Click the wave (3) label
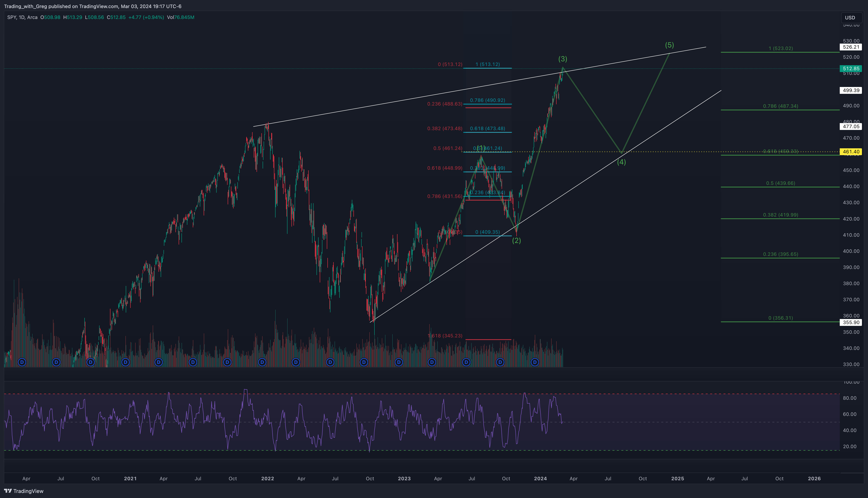Viewport: 868px width, 498px height. pyautogui.click(x=563, y=59)
